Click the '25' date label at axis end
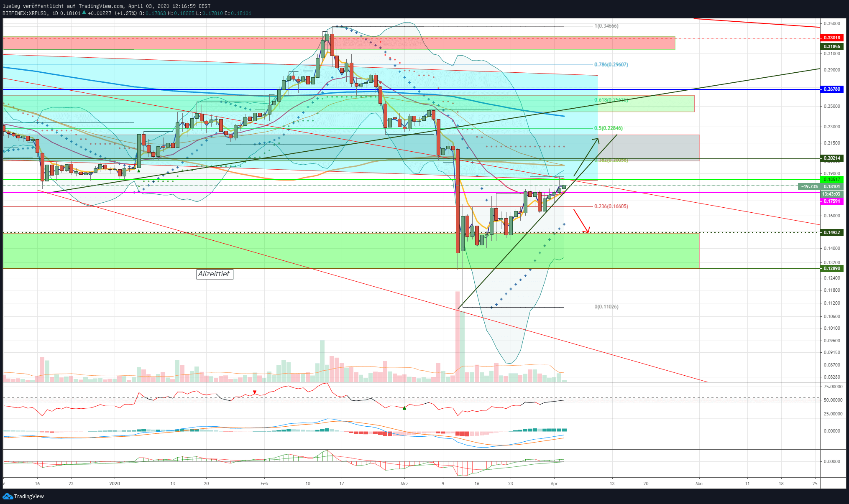 click(x=815, y=484)
